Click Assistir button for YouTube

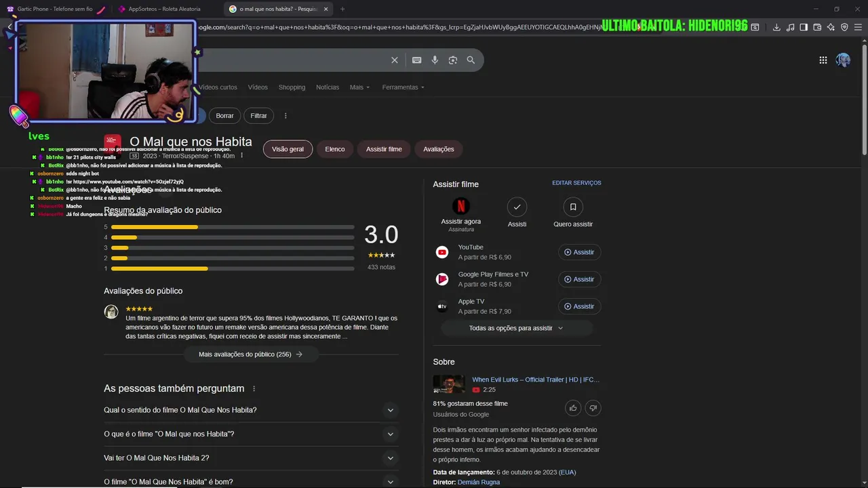click(x=579, y=252)
